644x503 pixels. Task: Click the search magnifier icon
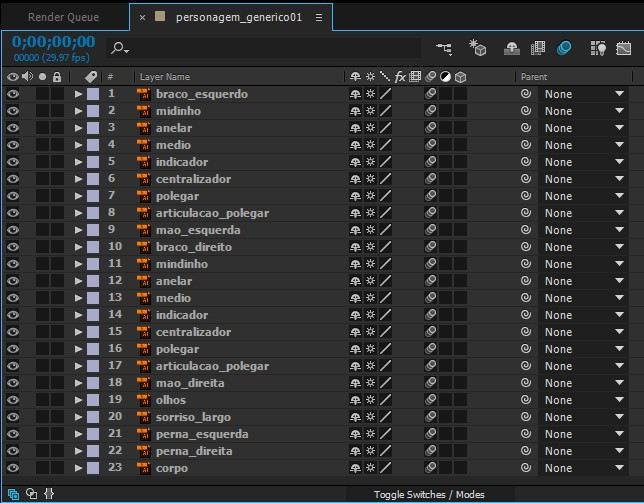tap(120, 48)
